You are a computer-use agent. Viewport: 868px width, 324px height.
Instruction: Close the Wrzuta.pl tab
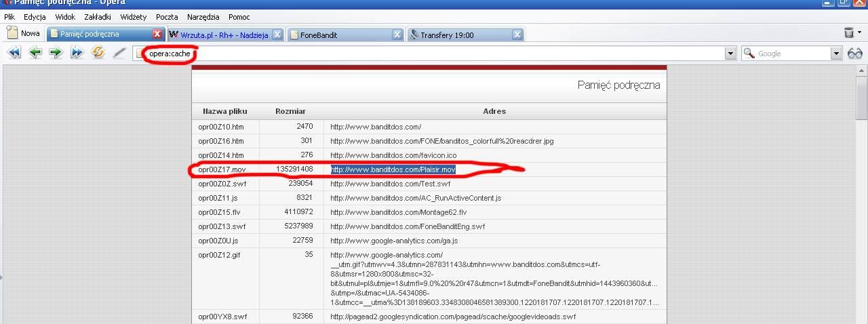pos(277,35)
